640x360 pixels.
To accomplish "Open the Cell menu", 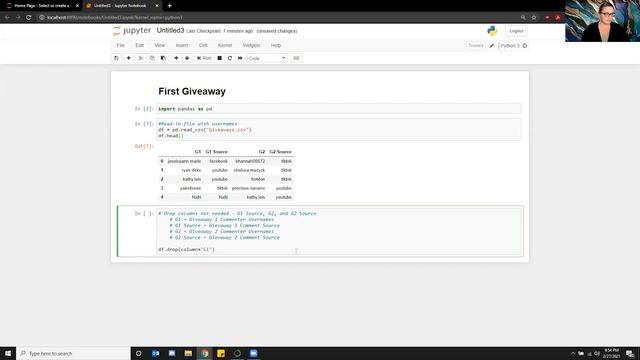I will pyautogui.click(x=203, y=45).
